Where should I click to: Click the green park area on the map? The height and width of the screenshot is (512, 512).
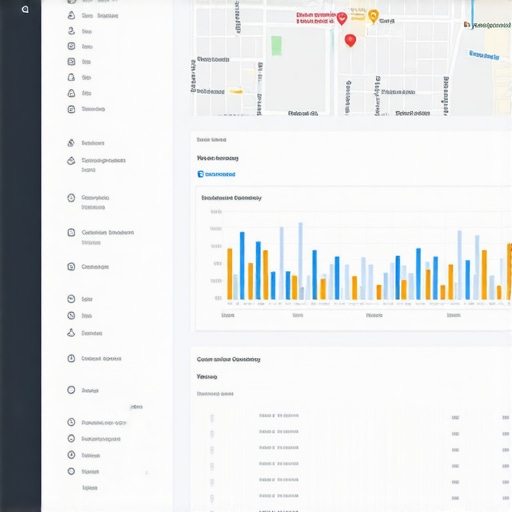pyautogui.click(x=276, y=46)
